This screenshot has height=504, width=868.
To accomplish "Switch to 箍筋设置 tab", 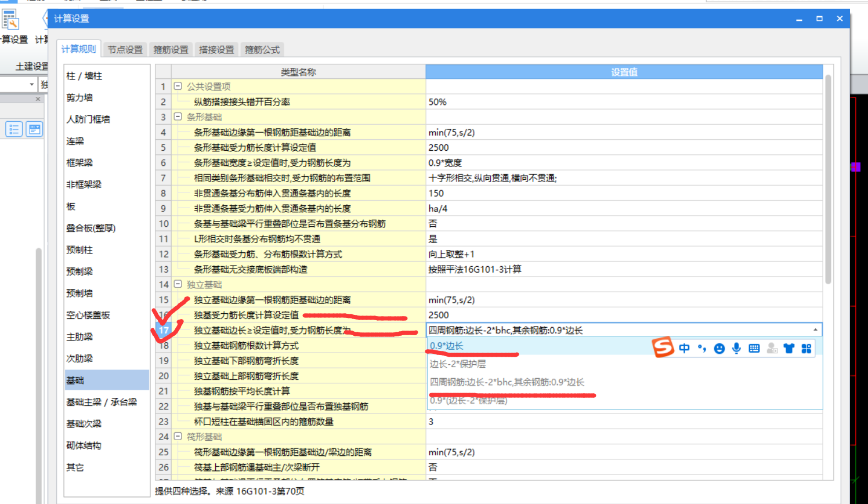I will (171, 50).
